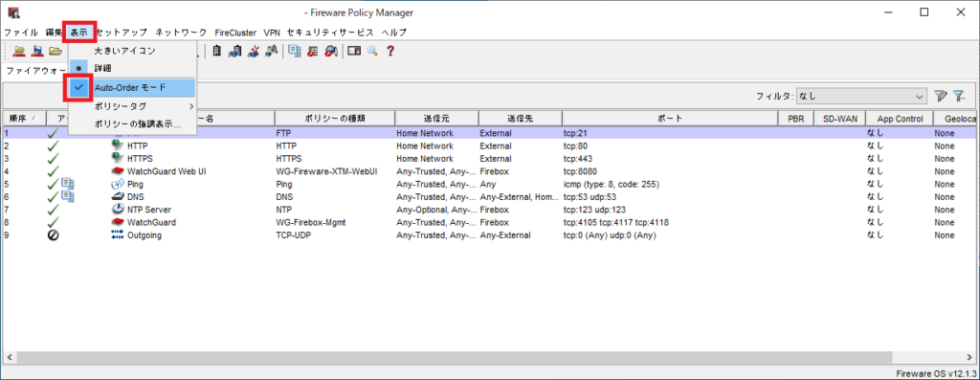Click the PBR column header
Viewport: 980px width, 380px height.
click(x=796, y=118)
